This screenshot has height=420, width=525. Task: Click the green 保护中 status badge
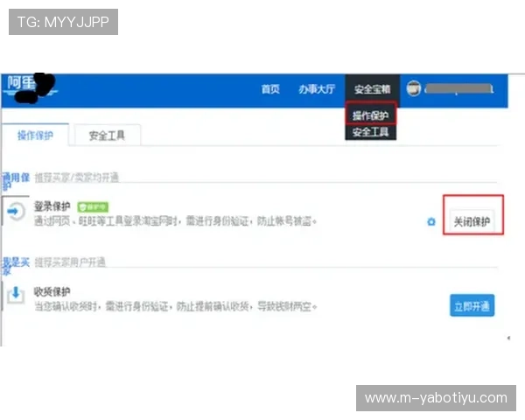click(x=93, y=207)
